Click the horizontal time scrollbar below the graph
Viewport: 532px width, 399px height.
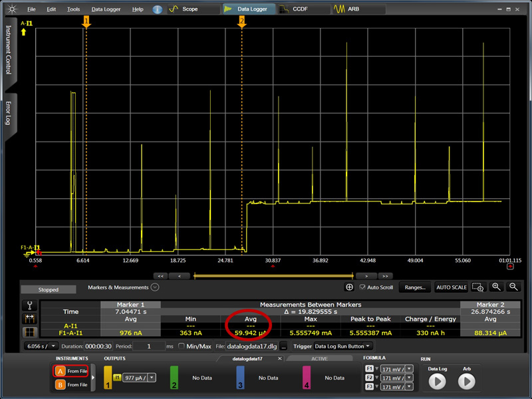(x=273, y=276)
